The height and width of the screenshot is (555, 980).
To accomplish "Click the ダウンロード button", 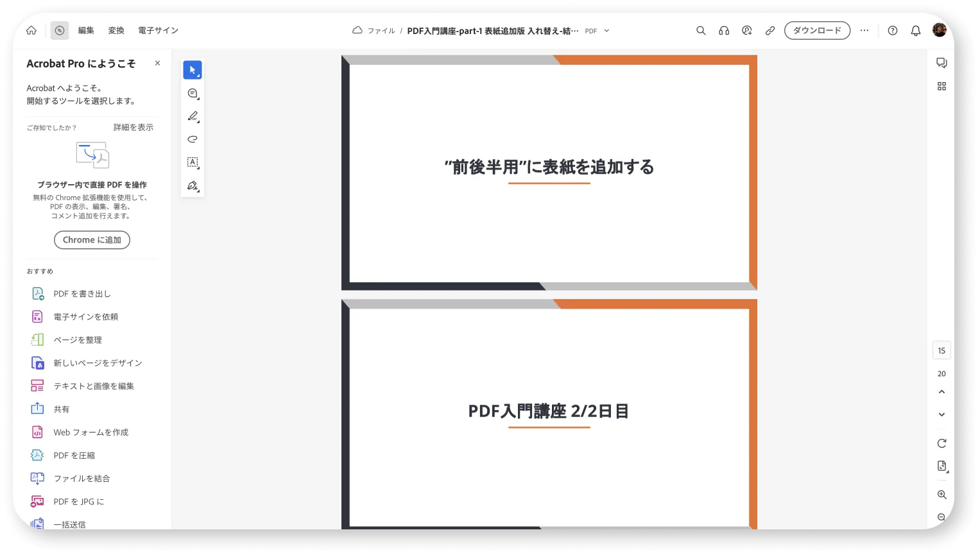I will (x=817, y=30).
